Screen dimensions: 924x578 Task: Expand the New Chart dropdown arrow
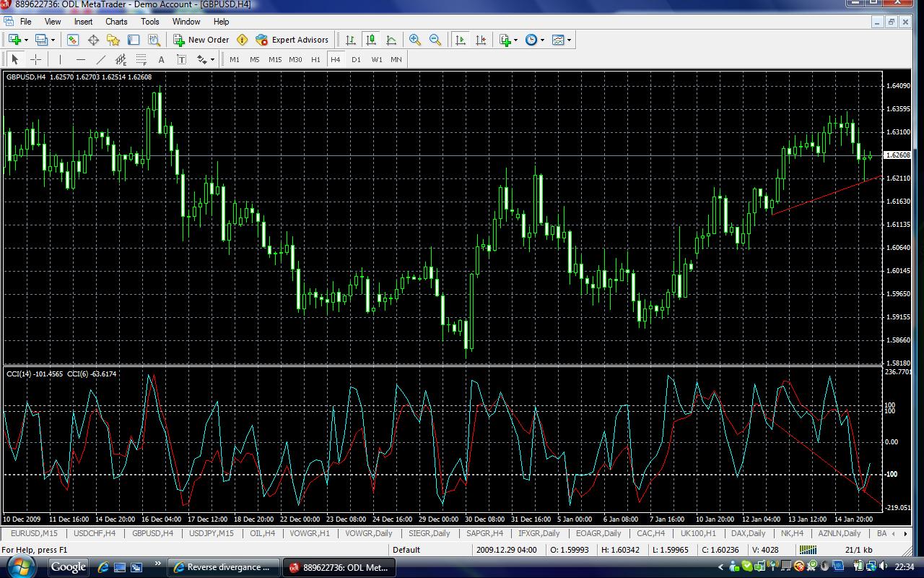tap(26, 40)
